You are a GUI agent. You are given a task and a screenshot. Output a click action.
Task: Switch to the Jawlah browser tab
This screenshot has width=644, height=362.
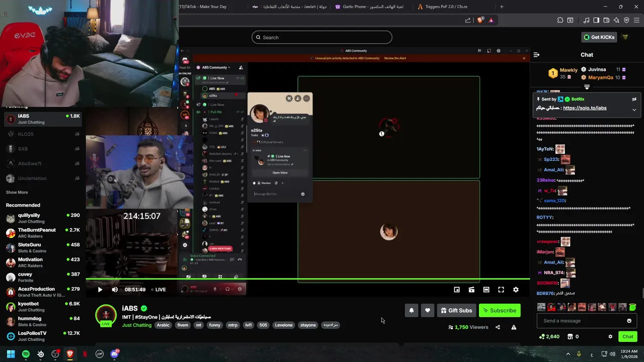coord(289,7)
